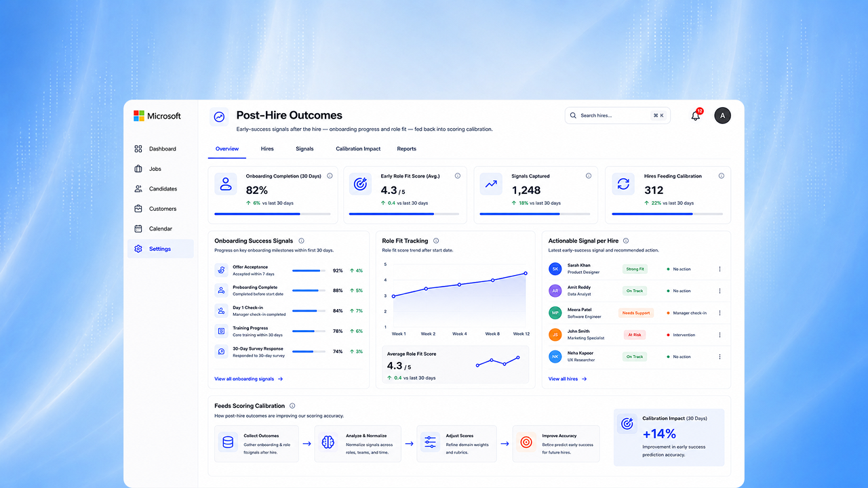Follow the View all onboarding signals link
The height and width of the screenshot is (488, 868).
tap(249, 379)
